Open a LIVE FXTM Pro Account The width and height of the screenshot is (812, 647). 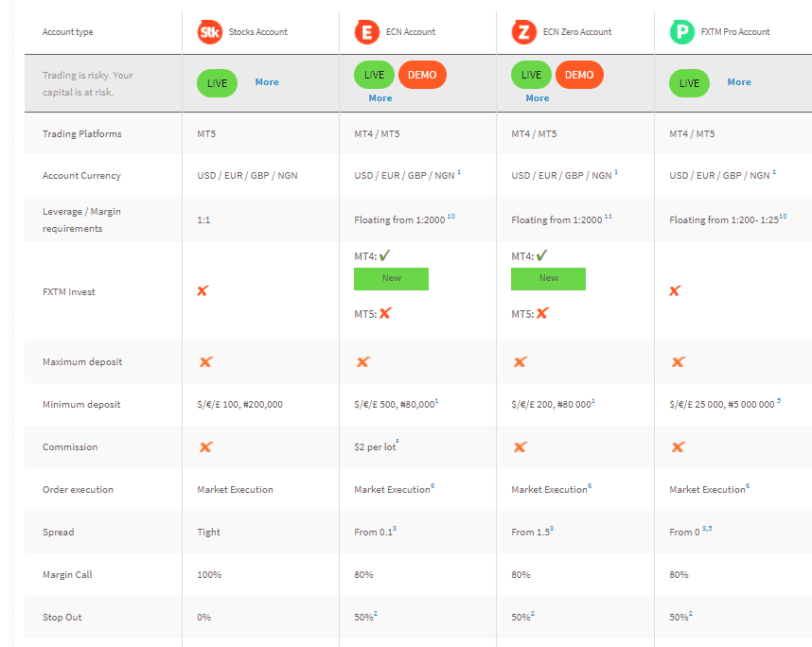(689, 83)
